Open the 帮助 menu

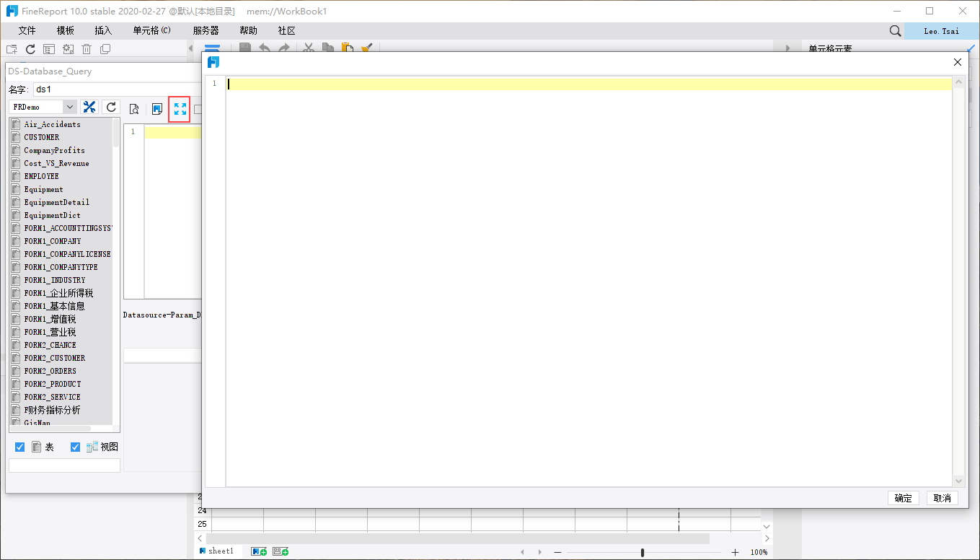coord(248,31)
